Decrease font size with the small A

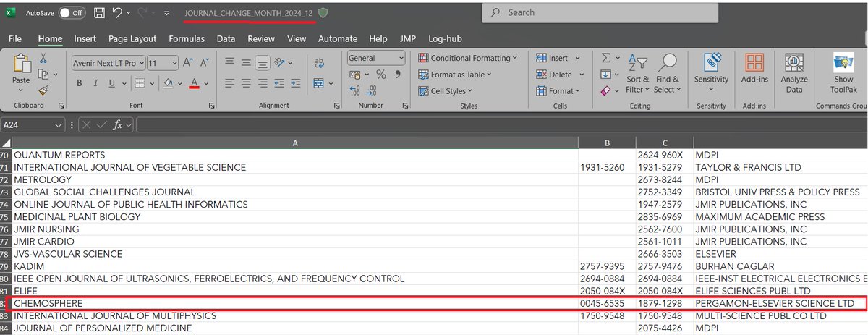(205, 63)
